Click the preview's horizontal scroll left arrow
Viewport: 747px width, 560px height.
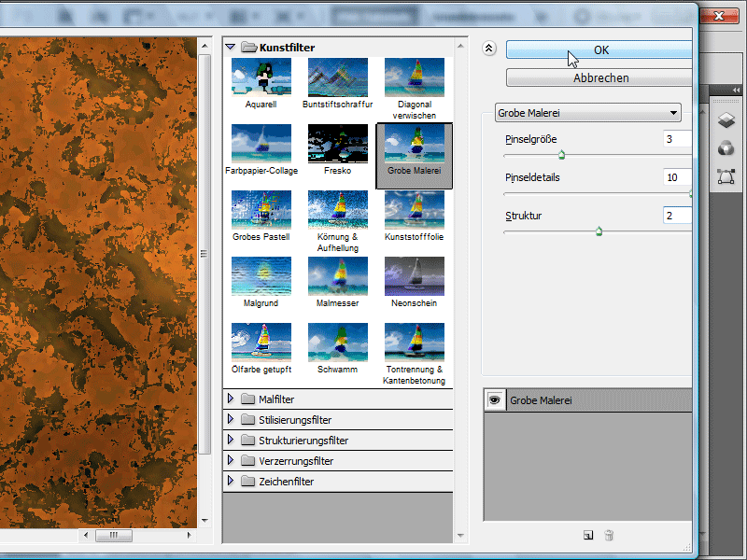tap(85, 535)
